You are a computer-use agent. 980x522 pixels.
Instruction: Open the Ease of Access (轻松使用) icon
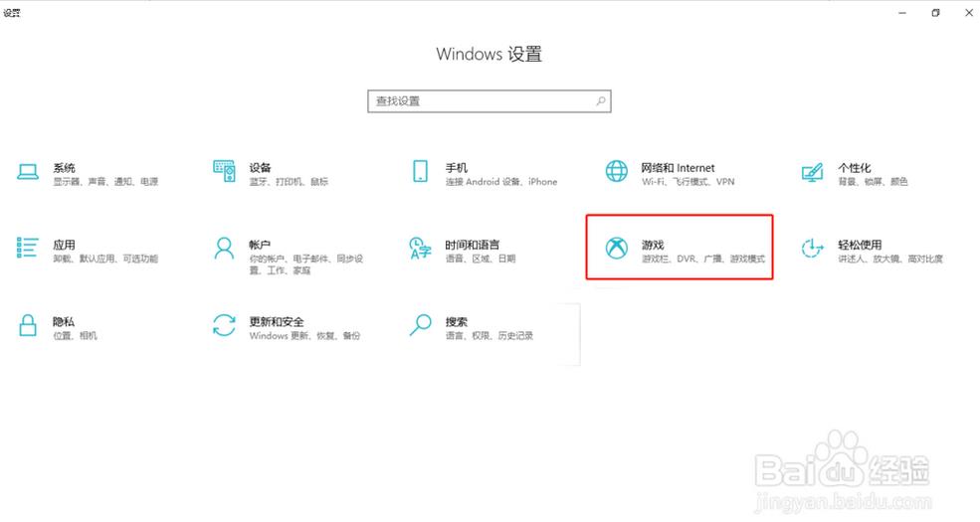click(x=812, y=248)
